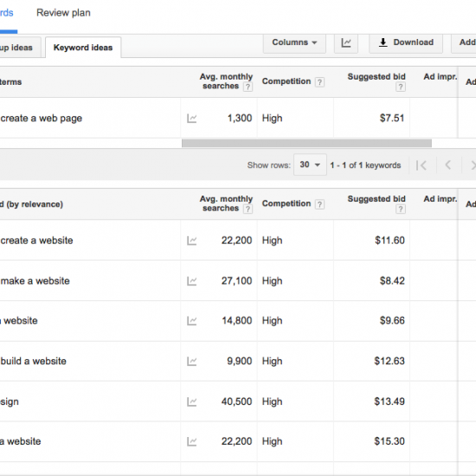Switch to the Keyword ideas tab

83,48
